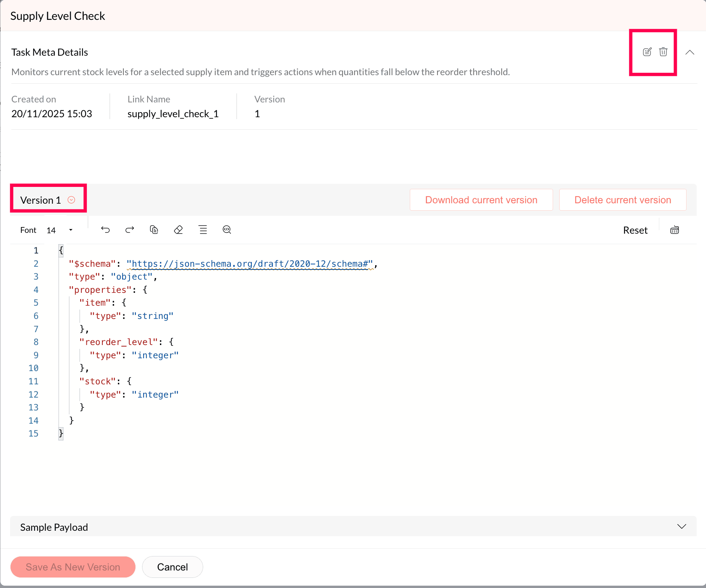706x588 pixels.
Task: Click Delete current version button
Action: (x=623, y=200)
